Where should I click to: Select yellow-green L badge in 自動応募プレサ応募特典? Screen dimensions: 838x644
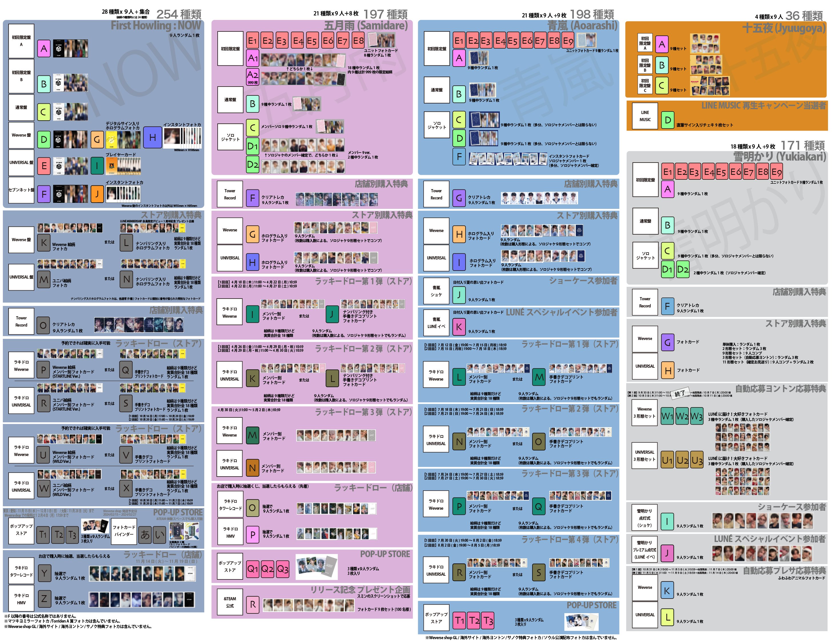coord(667,617)
